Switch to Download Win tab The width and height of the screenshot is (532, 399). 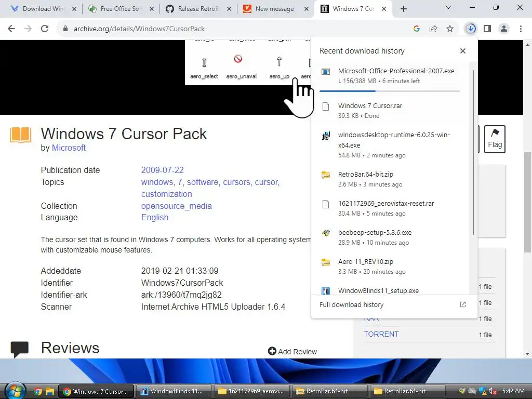point(43,9)
